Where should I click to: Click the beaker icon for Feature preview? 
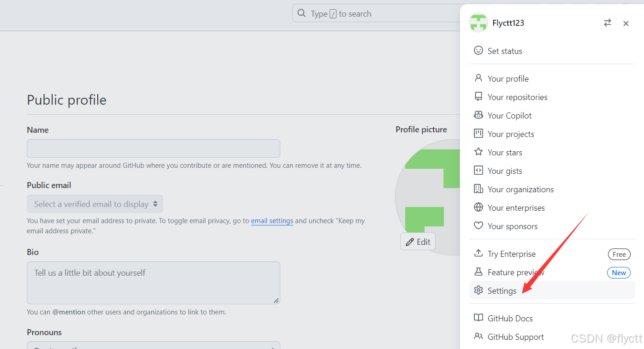479,272
